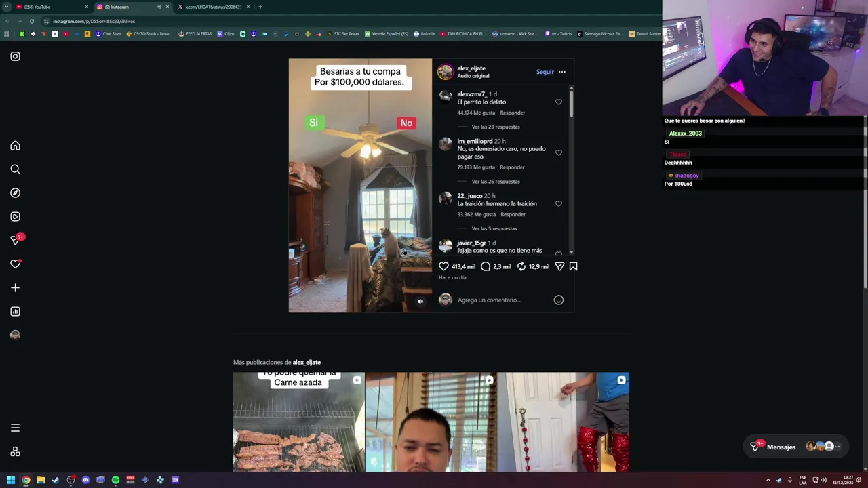868x488 pixels.
Task: Open the CS:GO Stash bookmark
Action: coord(149,34)
